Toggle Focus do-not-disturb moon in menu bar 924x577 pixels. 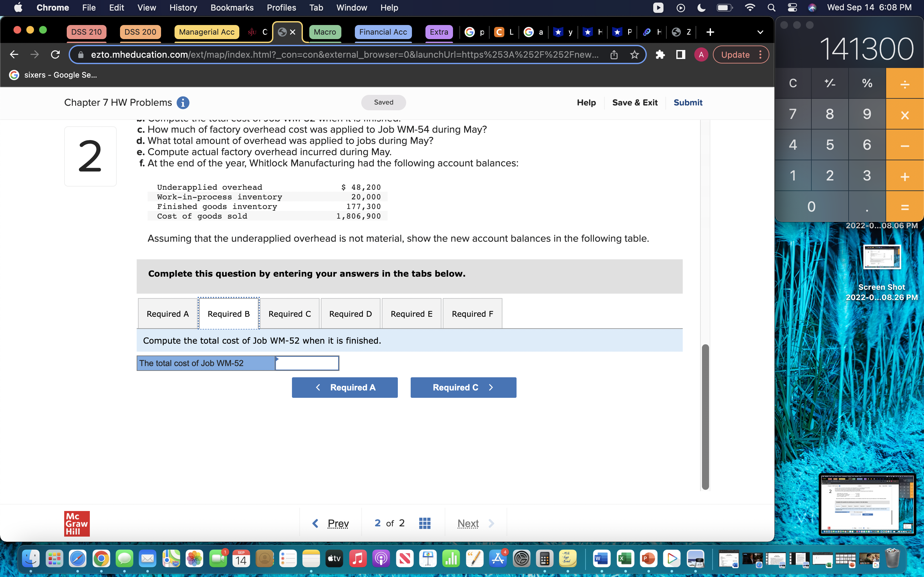(x=701, y=8)
